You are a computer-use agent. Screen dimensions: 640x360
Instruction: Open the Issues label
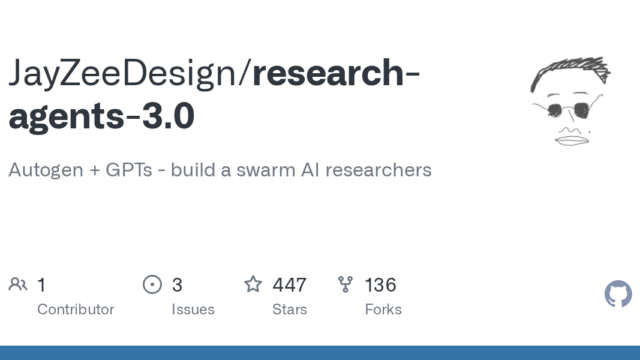coord(193,309)
